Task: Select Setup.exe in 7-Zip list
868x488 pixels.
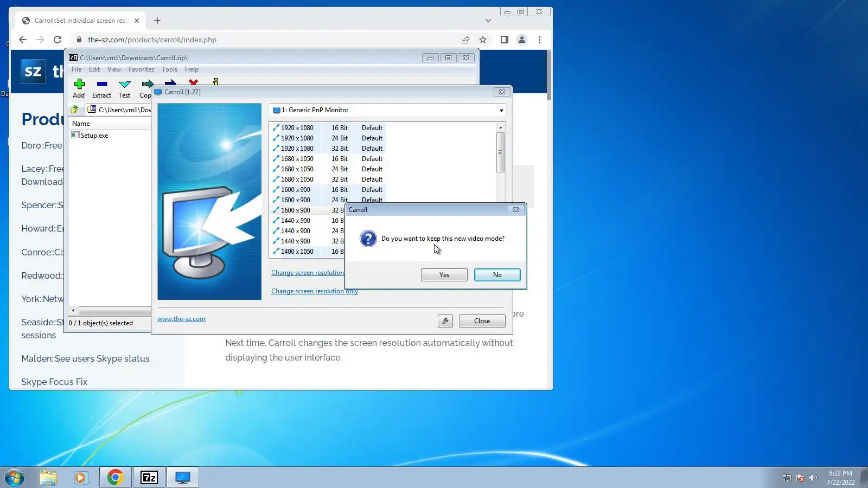Action: coord(90,136)
